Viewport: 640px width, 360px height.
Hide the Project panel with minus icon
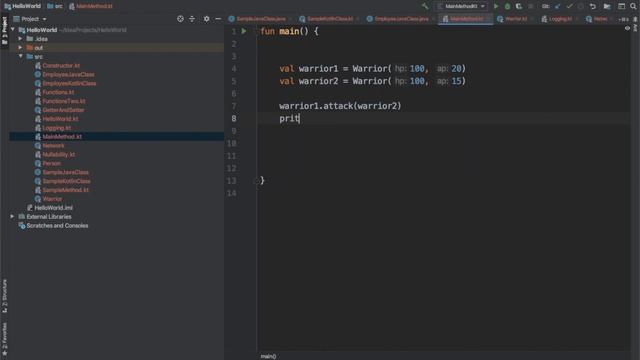point(218,19)
